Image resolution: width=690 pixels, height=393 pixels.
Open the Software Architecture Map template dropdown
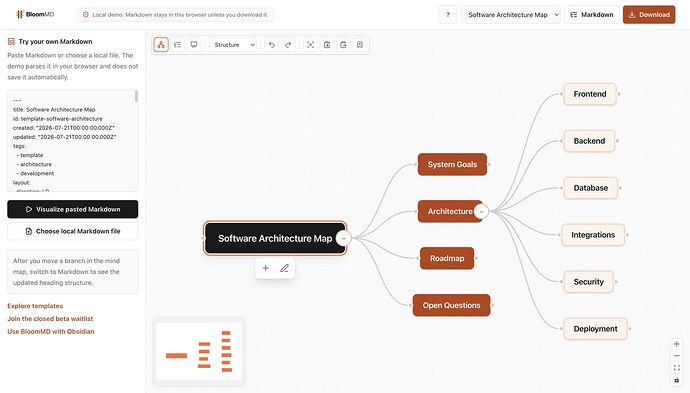(x=510, y=15)
